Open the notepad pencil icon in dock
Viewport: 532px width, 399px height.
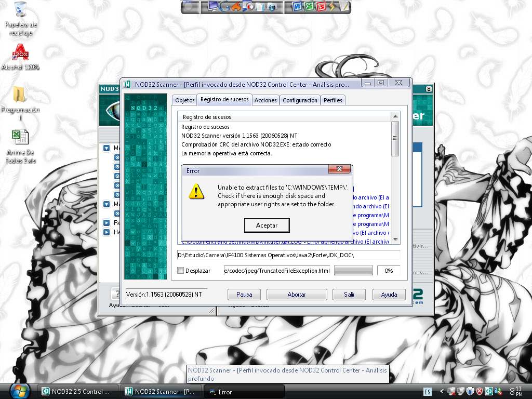pyautogui.click(x=344, y=6)
